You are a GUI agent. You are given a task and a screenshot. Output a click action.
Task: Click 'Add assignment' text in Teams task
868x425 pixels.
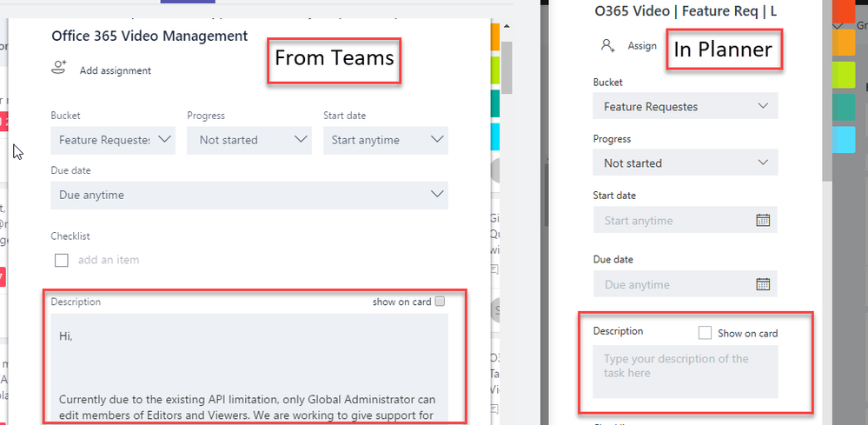[x=116, y=71]
